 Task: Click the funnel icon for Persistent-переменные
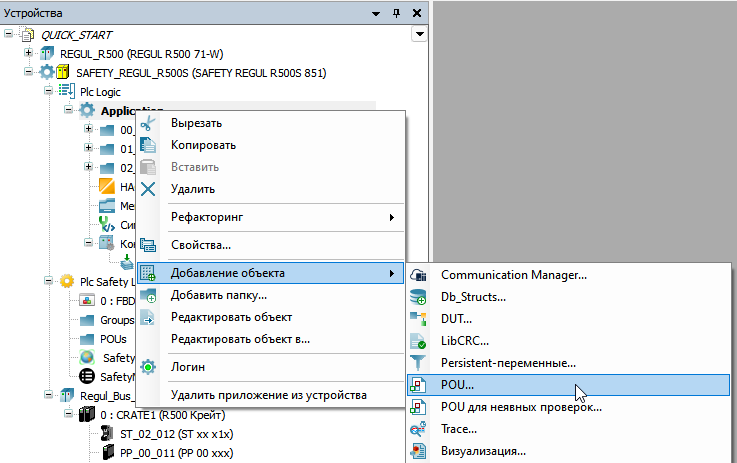pos(419,363)
